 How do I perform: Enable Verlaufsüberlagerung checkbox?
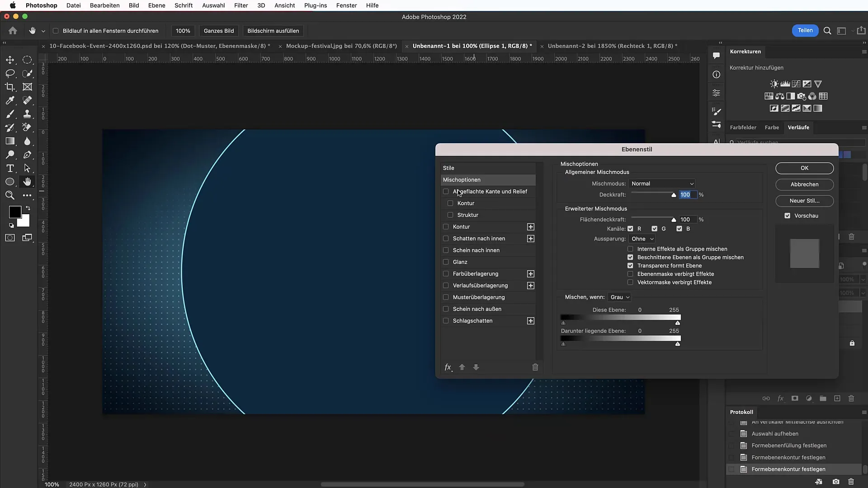pos(446,286)
